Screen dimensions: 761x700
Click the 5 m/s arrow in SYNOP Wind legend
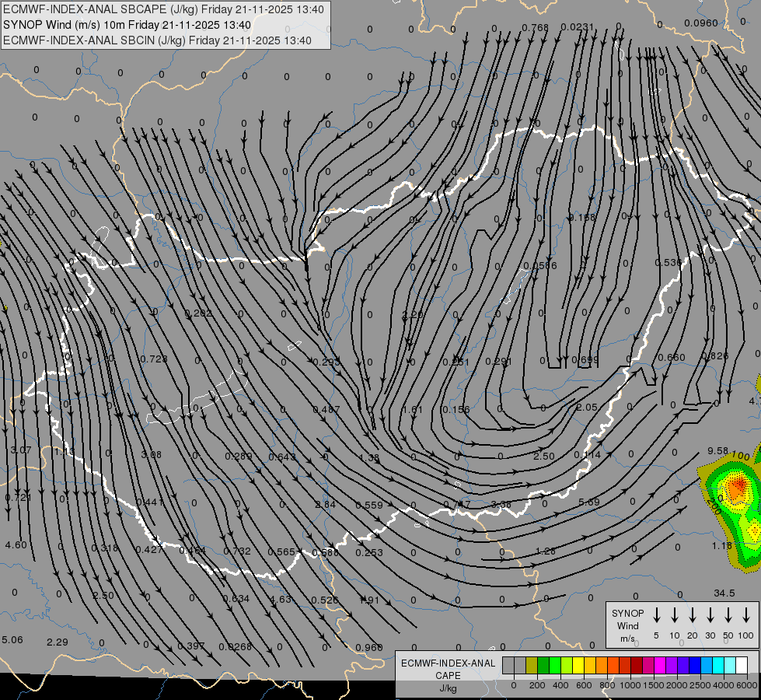(x=656, y=615)
